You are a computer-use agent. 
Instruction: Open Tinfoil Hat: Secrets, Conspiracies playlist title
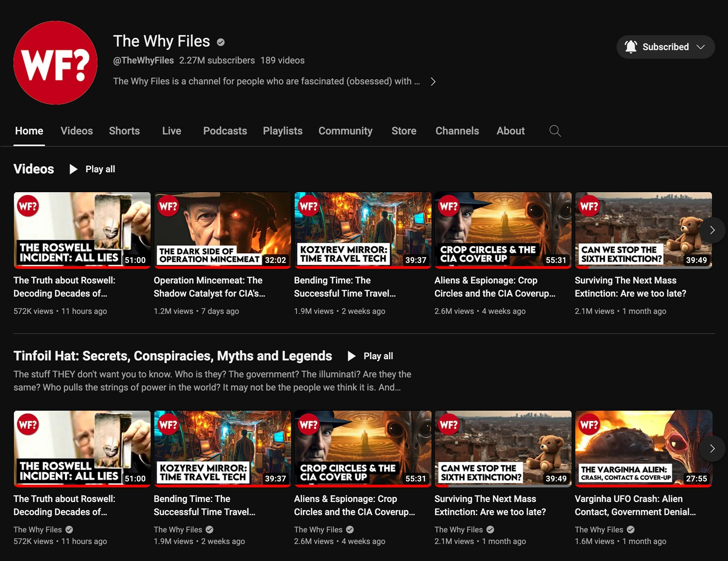[x=173, y=356]
